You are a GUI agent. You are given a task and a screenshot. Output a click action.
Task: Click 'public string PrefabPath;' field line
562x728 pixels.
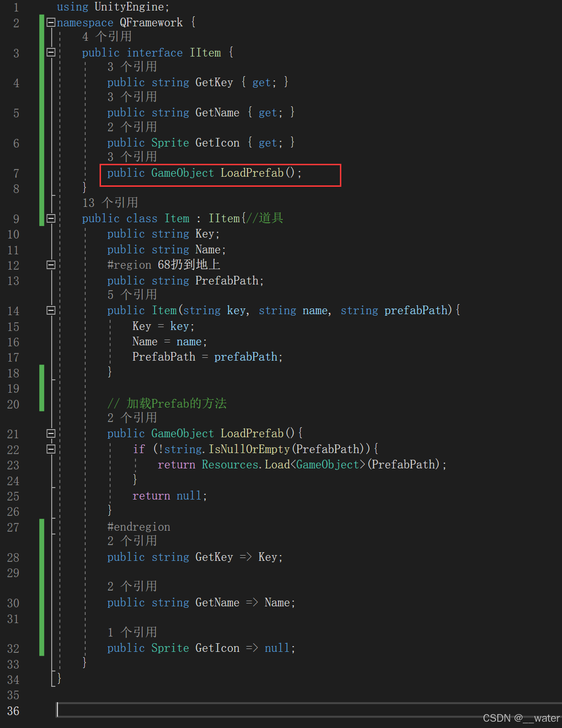tap(185, 281)
